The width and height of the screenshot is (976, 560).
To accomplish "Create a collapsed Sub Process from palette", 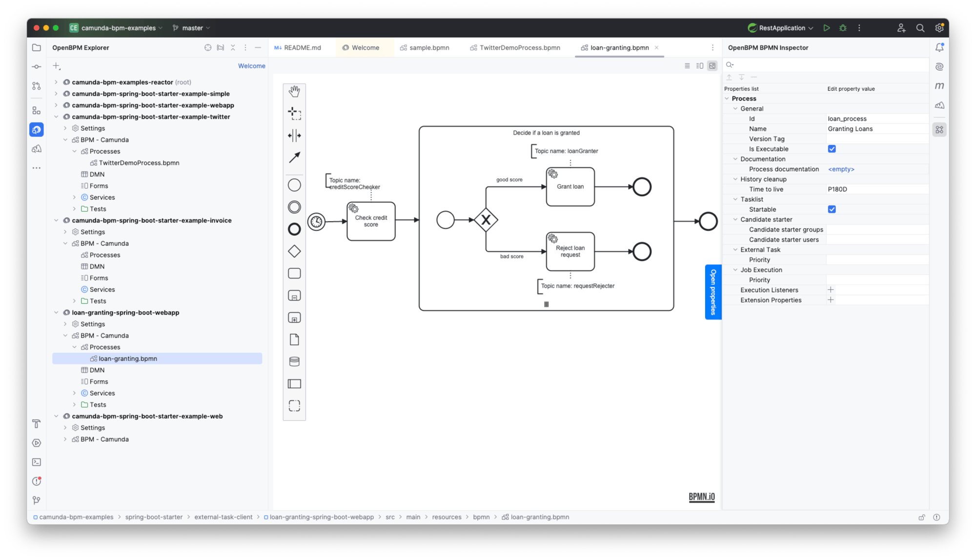I will click(294, 296).
